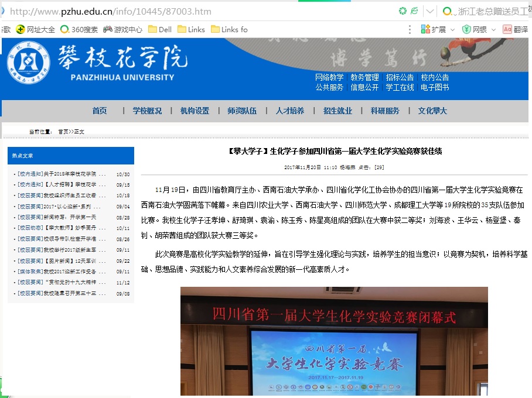Click the 电子图书 link in header
532x398 pixels.
435,87
